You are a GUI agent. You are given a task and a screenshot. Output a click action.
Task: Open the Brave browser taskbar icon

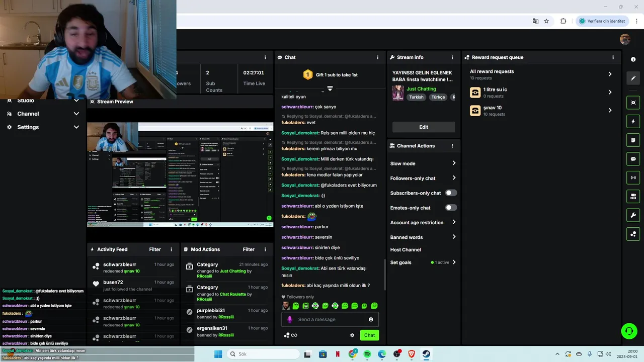(412, 354)
